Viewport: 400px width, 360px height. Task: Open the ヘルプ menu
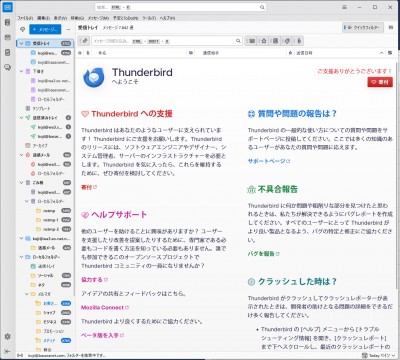tap(167, 18)
